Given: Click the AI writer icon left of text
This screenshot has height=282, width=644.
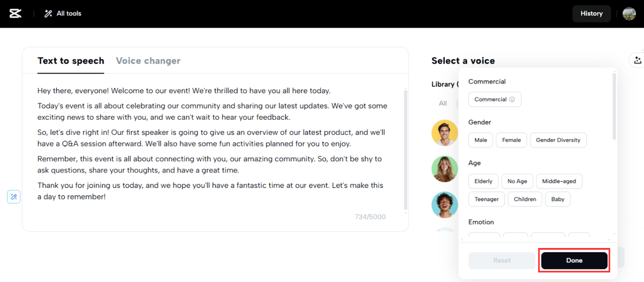Looking at the screenshot, I should click(14, 197).
